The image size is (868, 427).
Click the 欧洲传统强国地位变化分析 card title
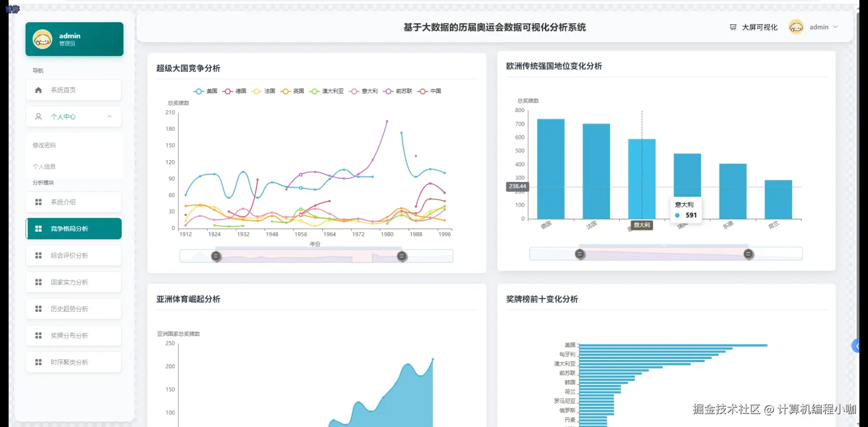click(x=554, y=66)
